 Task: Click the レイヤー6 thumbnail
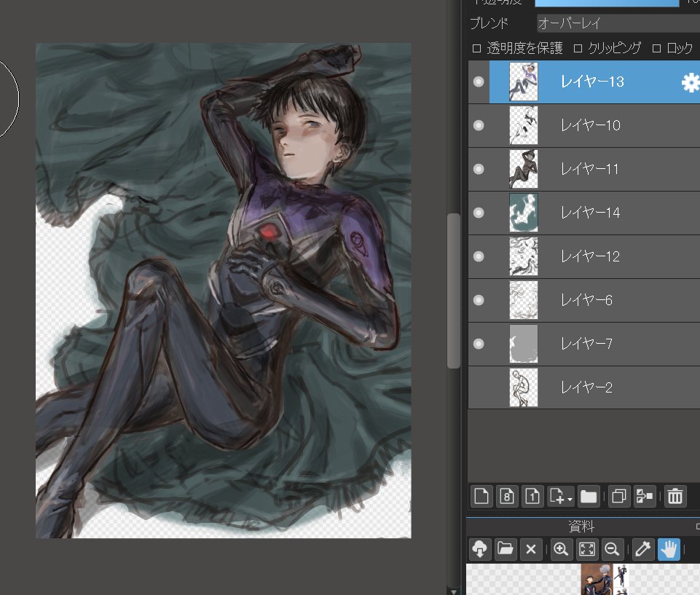524,300
